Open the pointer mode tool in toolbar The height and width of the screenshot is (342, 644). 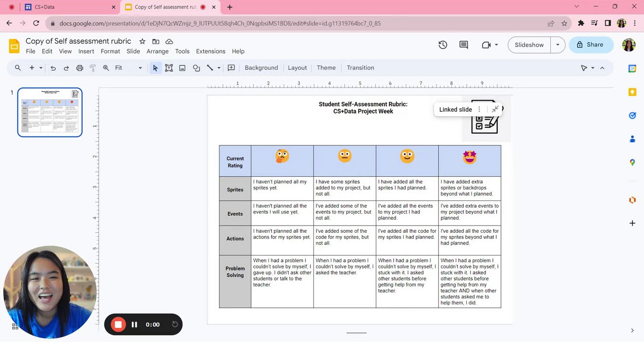pyautogui.click(x=584, y=68)
